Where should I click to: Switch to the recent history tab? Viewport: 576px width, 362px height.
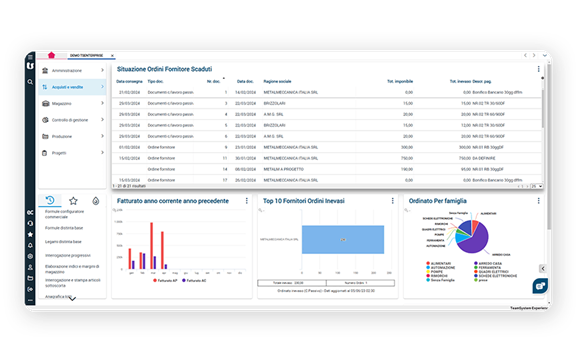[x=50, y=201]
